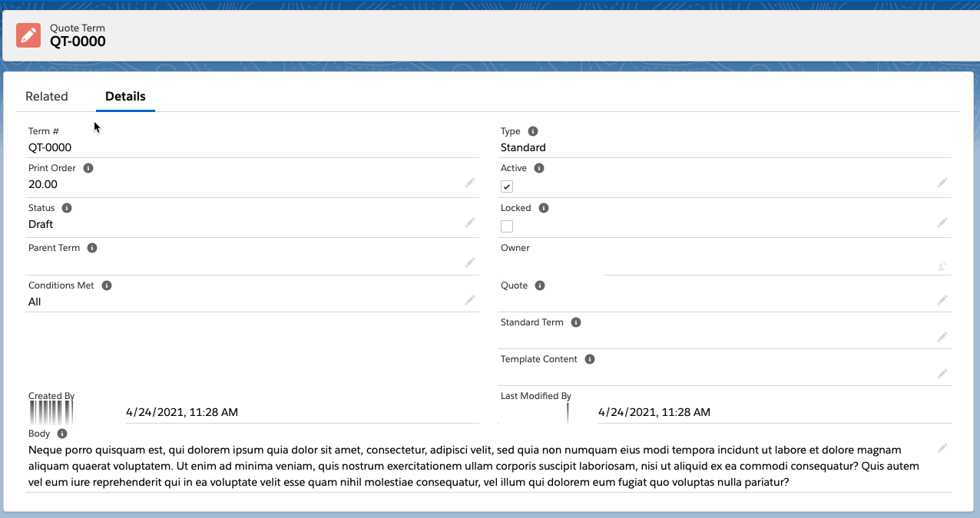Edit Parent Term with pencil icon

(x=469, y=263)
